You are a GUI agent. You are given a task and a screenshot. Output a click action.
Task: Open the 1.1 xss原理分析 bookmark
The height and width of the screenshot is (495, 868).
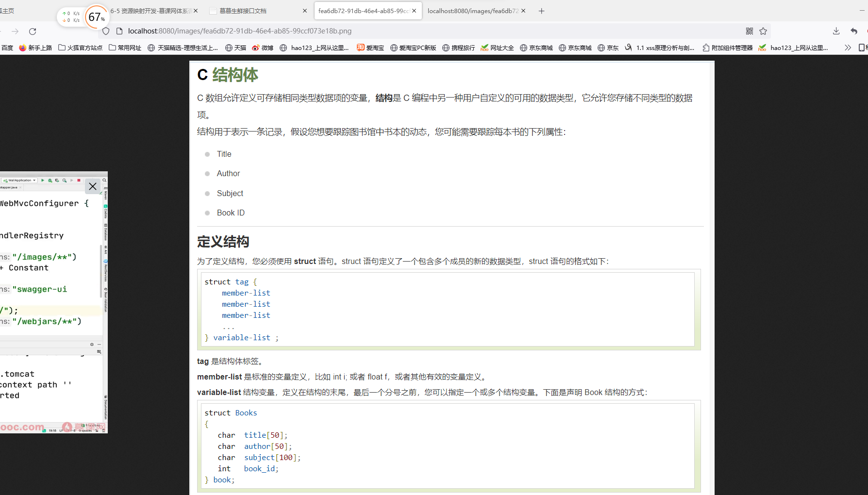[660, 48]
